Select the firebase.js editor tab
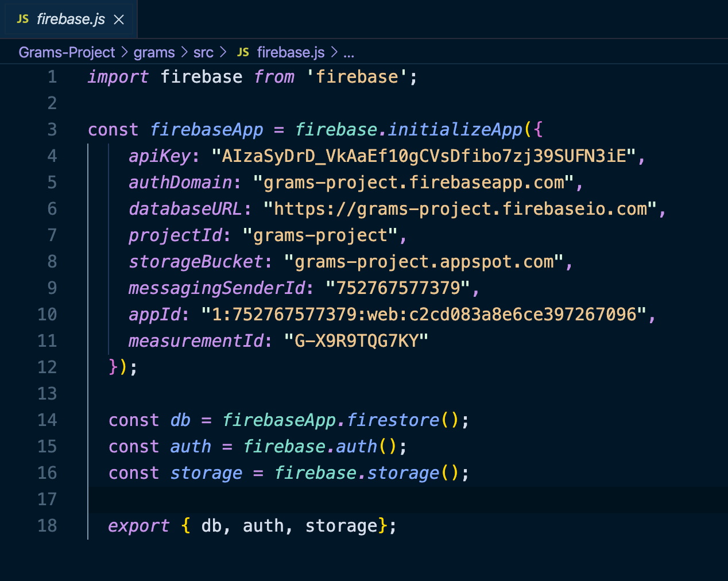Screen dimensions: 728x581 coord(69,20)
